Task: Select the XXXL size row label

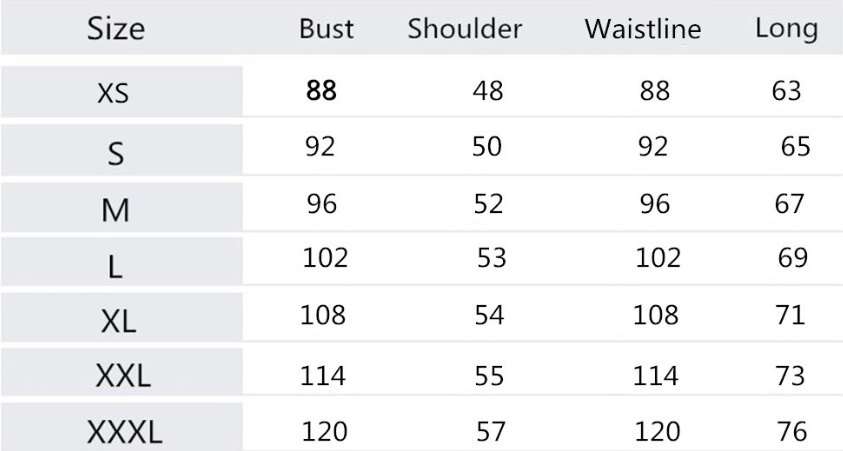Action: click(x=124, y=433)
